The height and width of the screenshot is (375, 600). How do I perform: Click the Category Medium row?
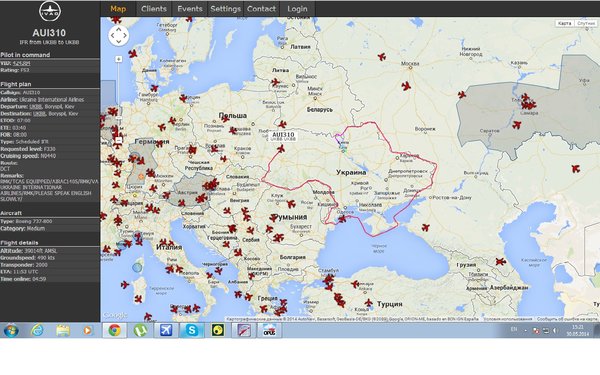(x=50, y=228)
